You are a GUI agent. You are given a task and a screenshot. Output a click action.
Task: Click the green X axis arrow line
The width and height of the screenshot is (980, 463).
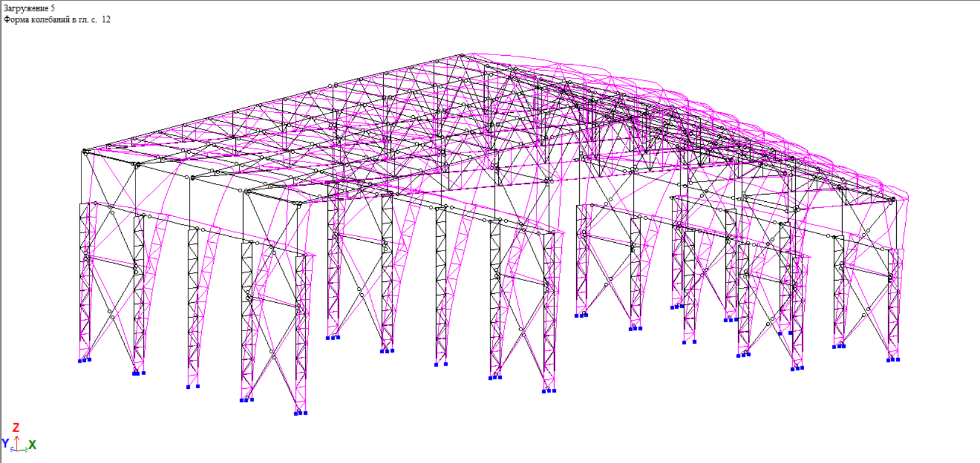(x=24, y=449)
